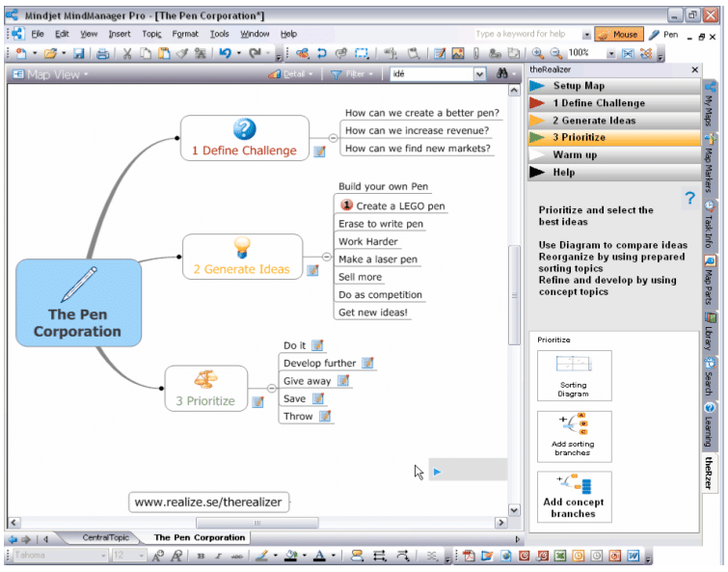
Task: Open the Tahoma font name dropdown
Action: coord(103,556)
